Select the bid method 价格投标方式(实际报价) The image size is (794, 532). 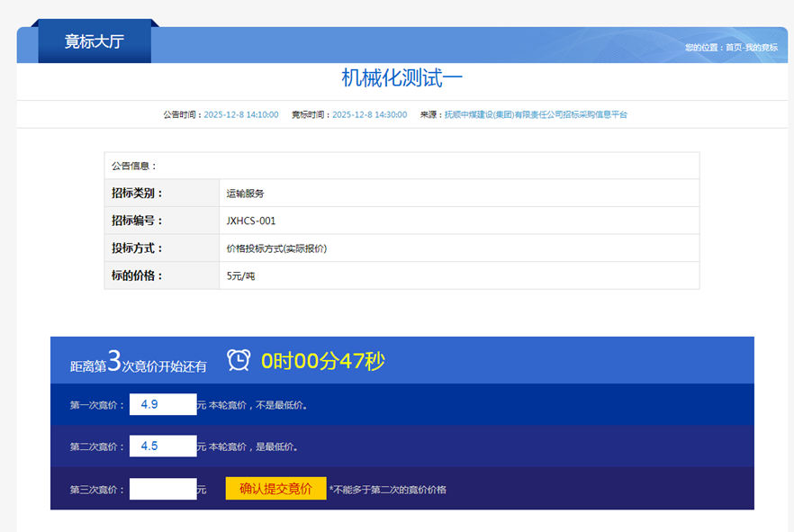point(276,248)
